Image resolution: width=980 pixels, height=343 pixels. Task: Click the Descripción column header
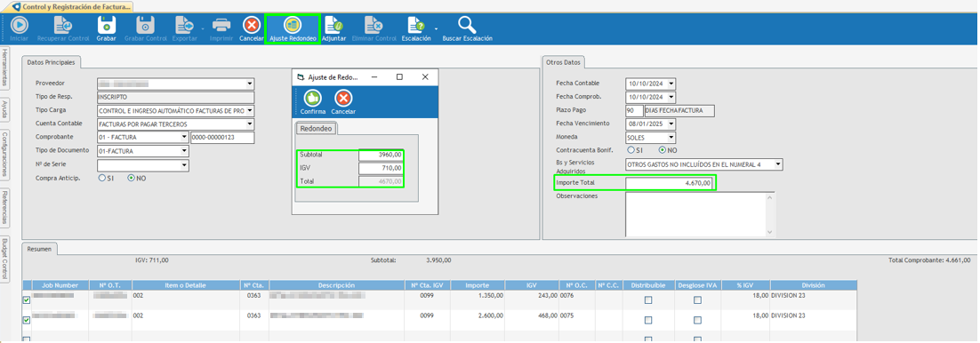(x=335, y=285)
